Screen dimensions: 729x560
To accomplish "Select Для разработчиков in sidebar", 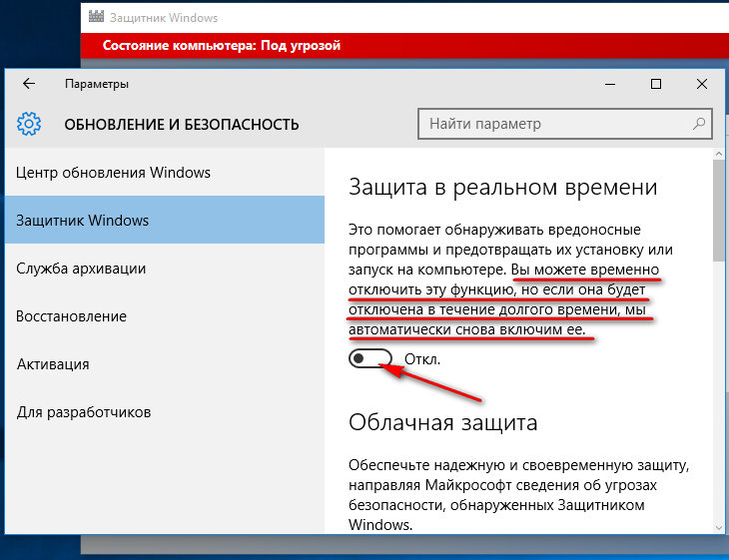I will (84, 412).
